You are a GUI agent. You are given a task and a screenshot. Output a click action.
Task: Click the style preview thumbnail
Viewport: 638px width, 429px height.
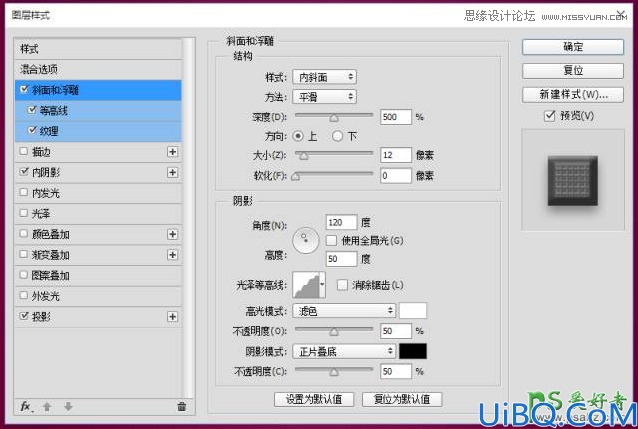click(x=572, y=181)
